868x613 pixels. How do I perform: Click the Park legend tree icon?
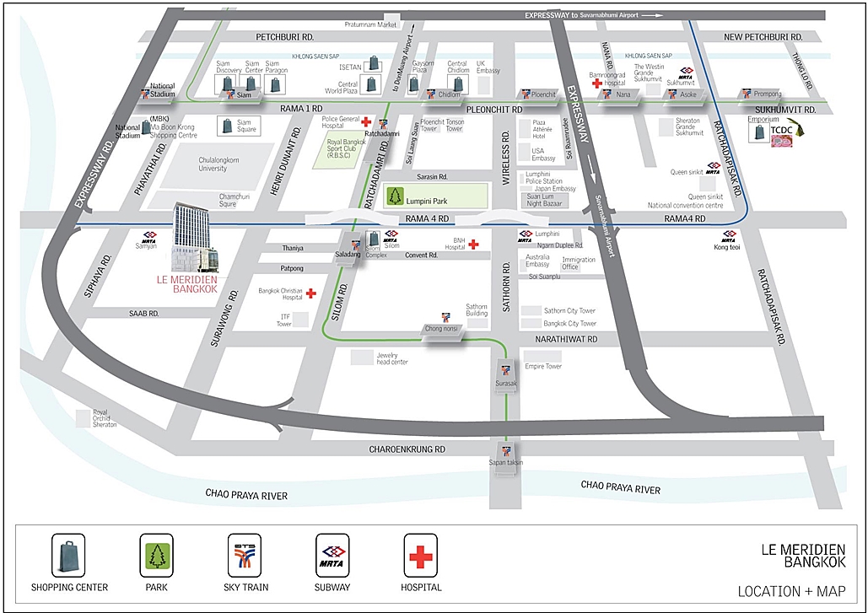point(157,556)
